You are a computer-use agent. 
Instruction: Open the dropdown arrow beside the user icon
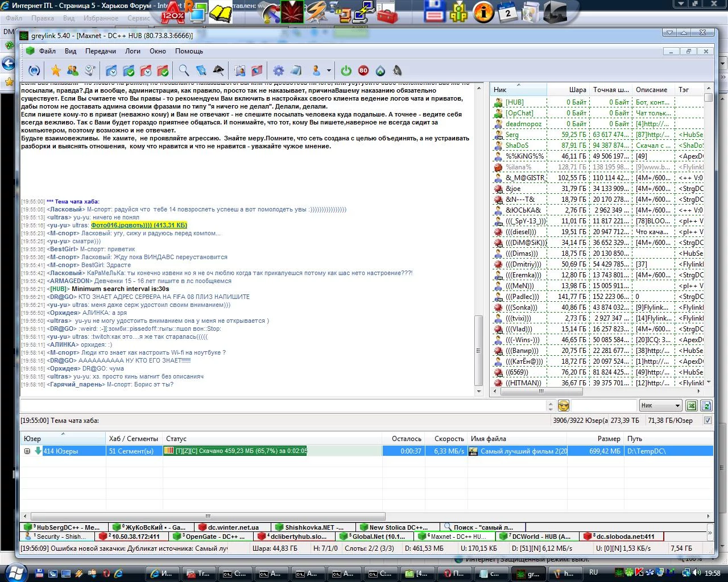click(x=329, y=71)
